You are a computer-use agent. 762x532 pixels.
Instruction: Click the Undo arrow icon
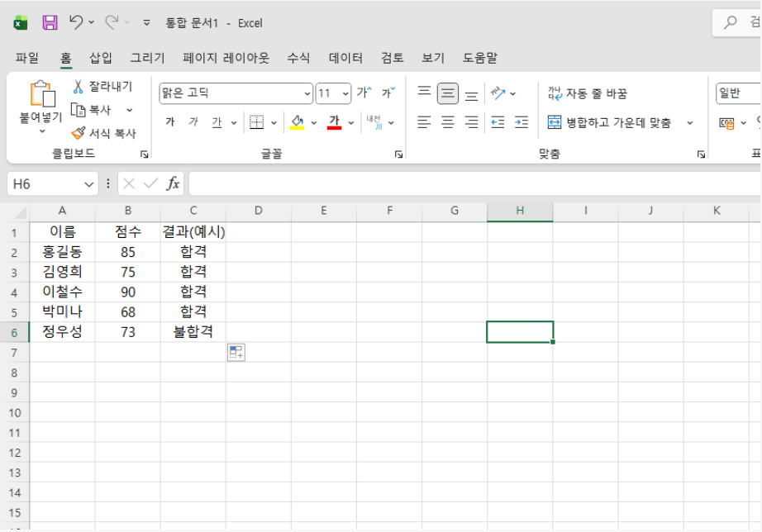point(76,22)
